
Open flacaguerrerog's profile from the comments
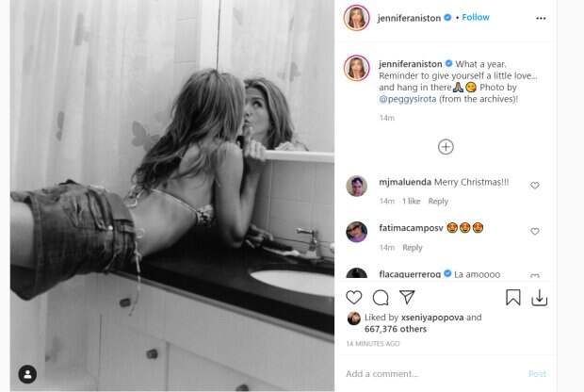pyautogui.click(x=410, y=274)
